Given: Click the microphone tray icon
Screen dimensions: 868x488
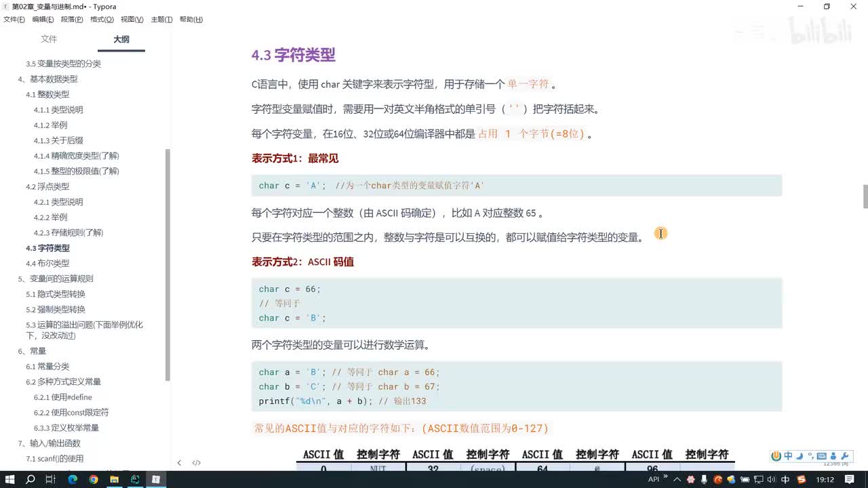Looking at the screenshot, I should (x=704, y=480).
